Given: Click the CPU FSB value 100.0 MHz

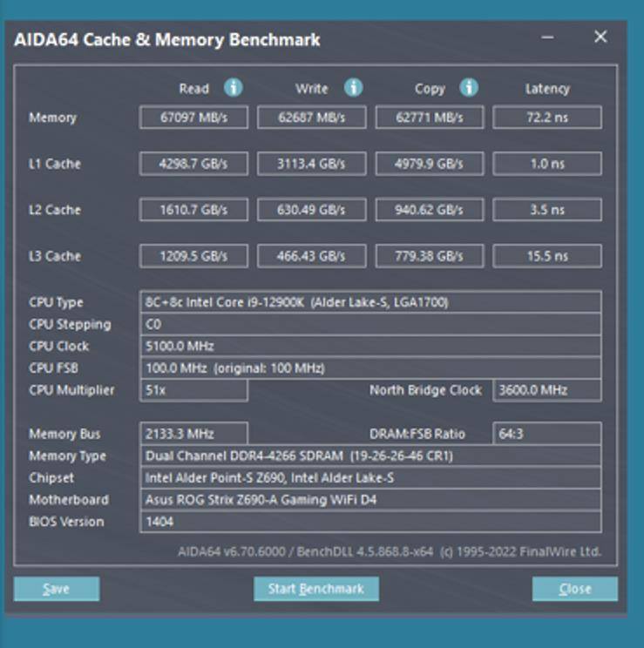Looking at the screenshot, I should pyautogui.click(x=370, y=368).
